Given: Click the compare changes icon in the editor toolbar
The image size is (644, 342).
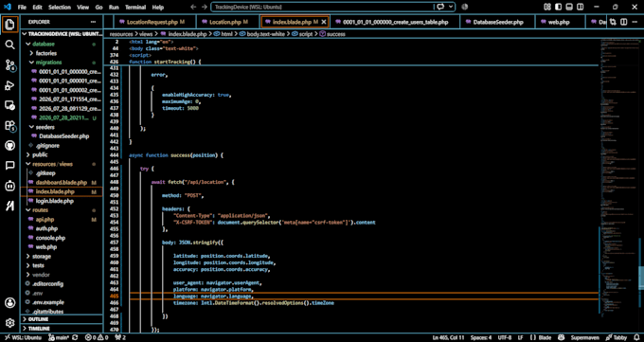Looking at the screenshot, I should [614, 22].
